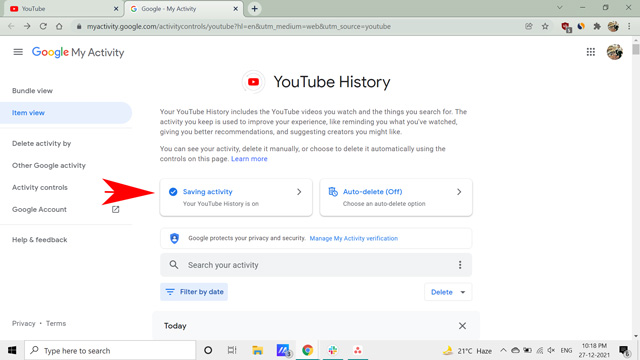Open the hamburger main menu
Screen dimensions: 640x360
18,52
